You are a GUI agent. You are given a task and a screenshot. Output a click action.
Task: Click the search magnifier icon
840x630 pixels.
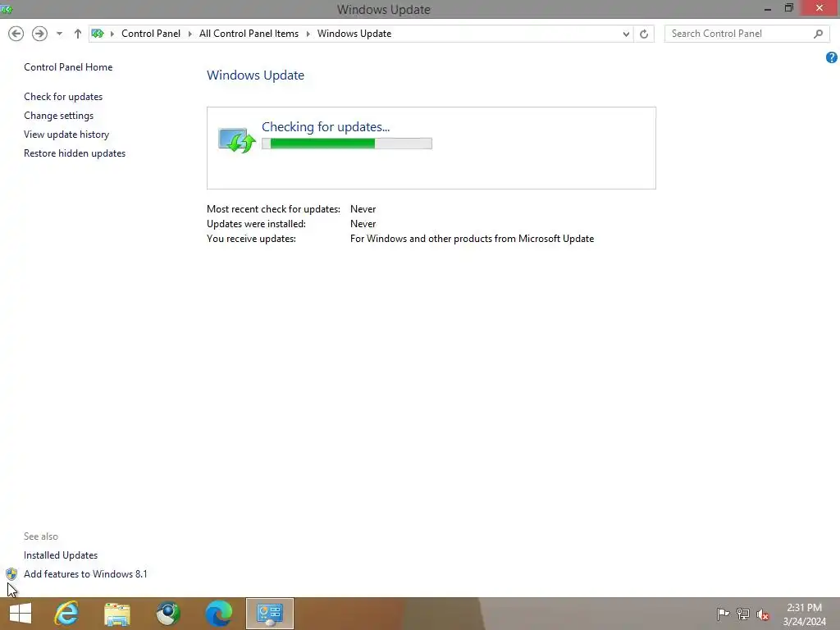coord(818,34)
